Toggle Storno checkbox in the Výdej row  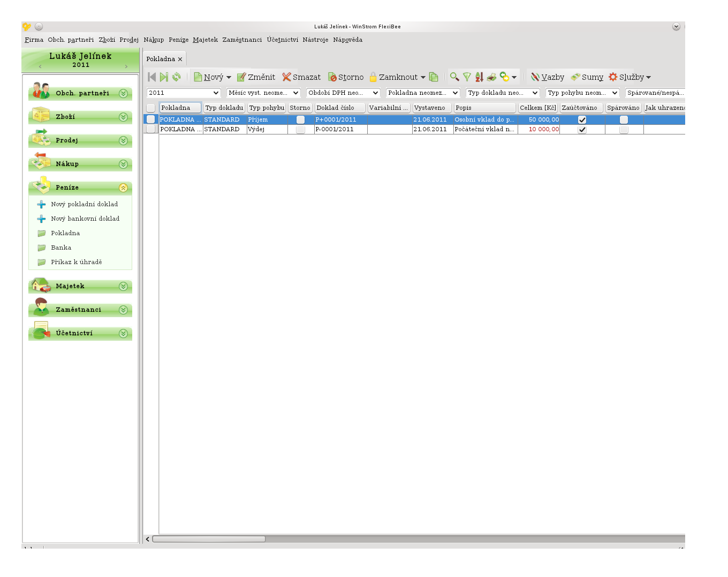coord(300,129)
